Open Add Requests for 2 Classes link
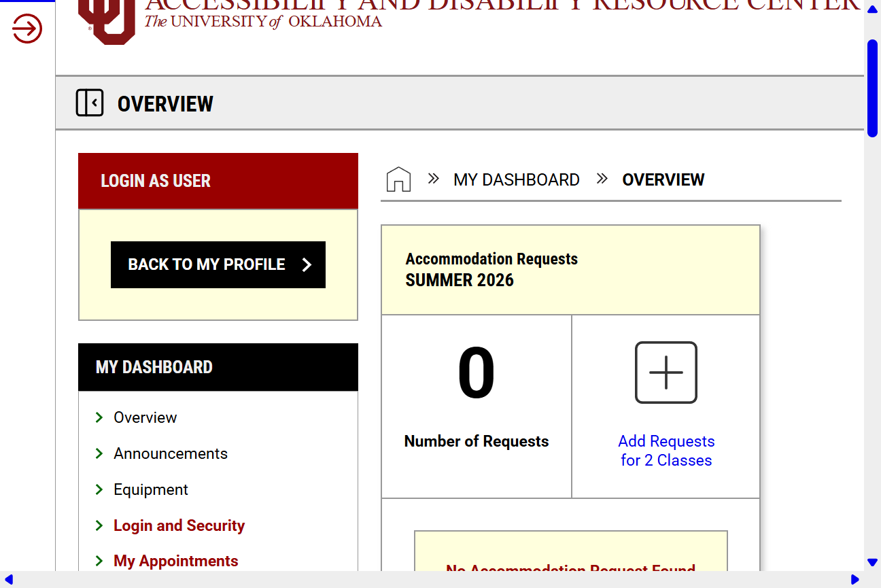Viewport: 881px width, 588px height. click(666, 451)
